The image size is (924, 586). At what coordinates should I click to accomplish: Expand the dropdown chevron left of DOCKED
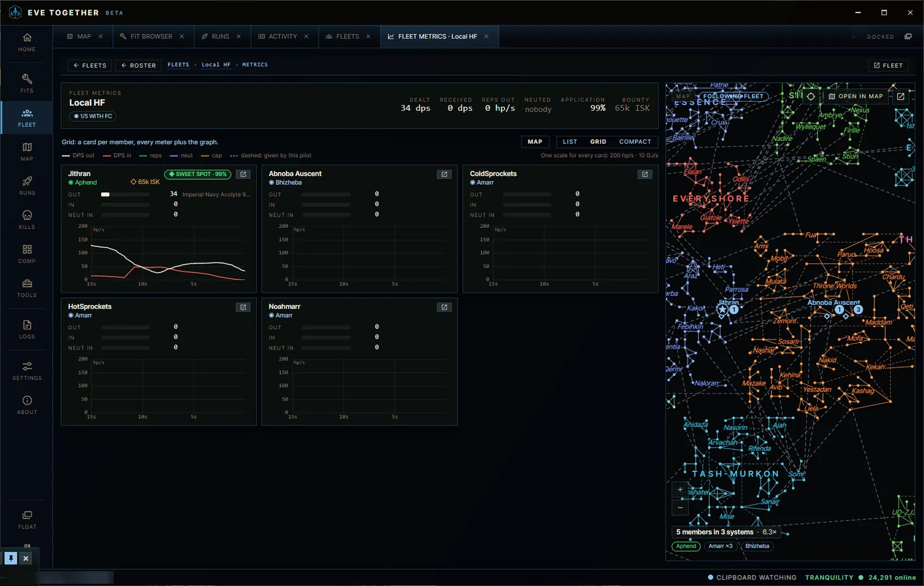pos(853,36)
